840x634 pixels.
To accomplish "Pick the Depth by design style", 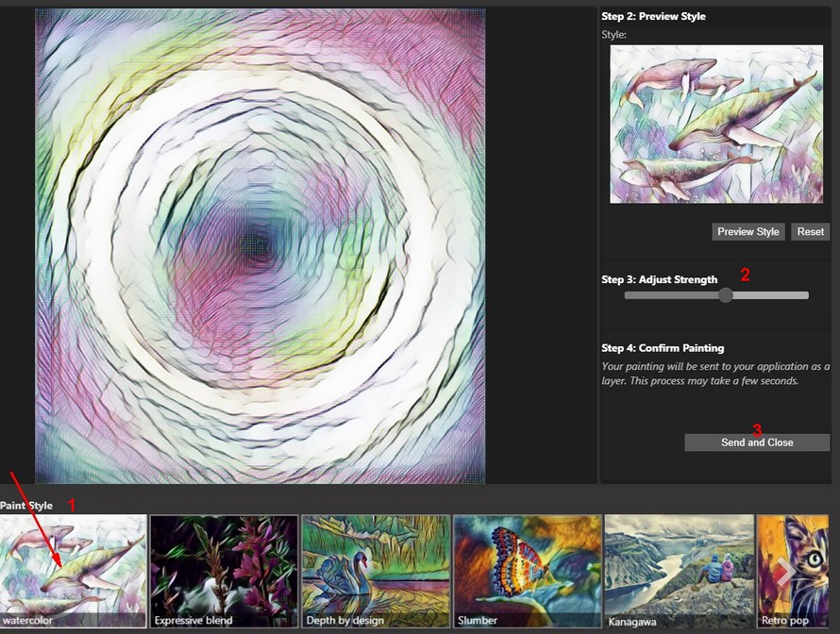I will 376,572.
